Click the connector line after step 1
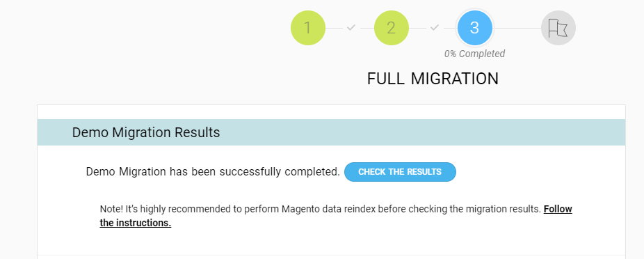The height and width of the screenshot is (259, 644). coord(335,29)
